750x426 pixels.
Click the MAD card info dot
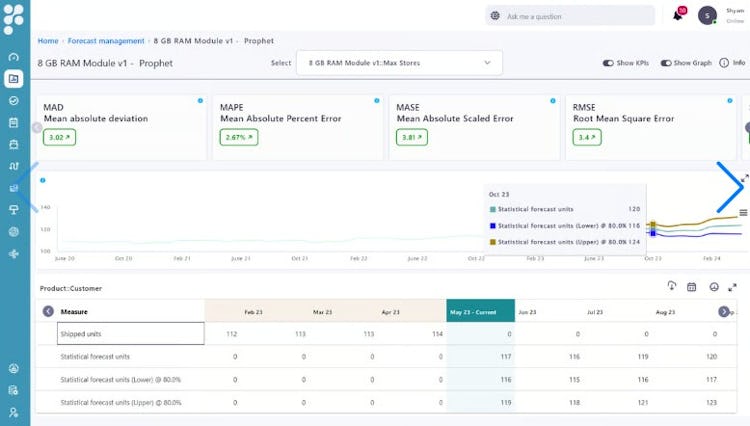200,101
